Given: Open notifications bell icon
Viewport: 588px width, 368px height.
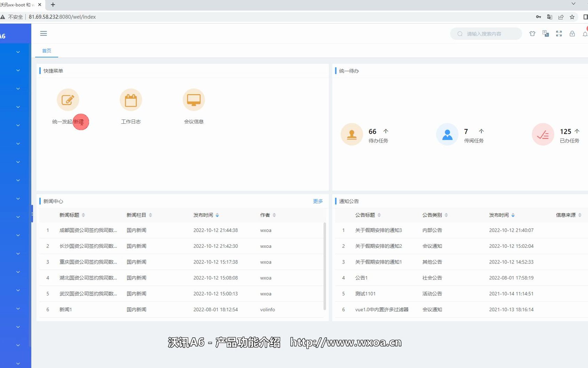Looking at the screenshot, I should (585, 34).
